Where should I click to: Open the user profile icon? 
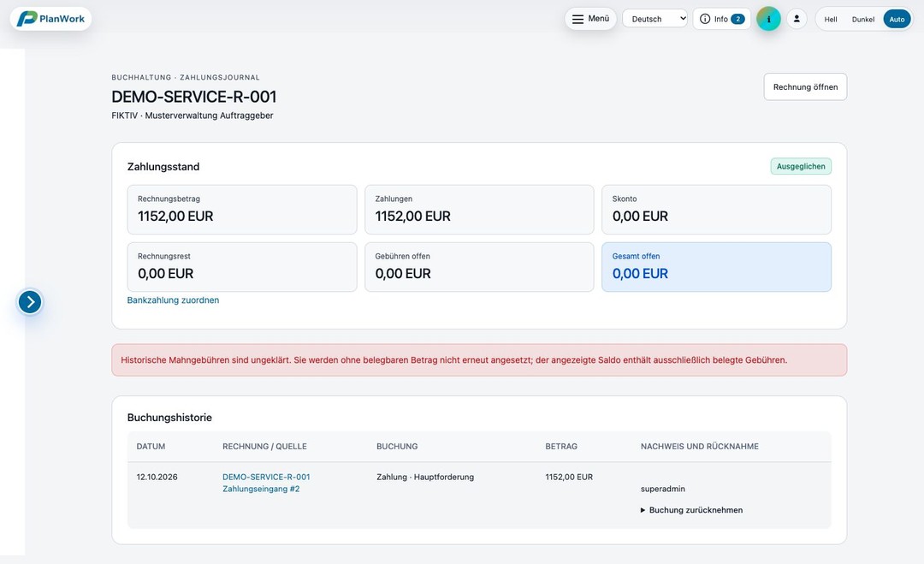[x=797, y=19]
